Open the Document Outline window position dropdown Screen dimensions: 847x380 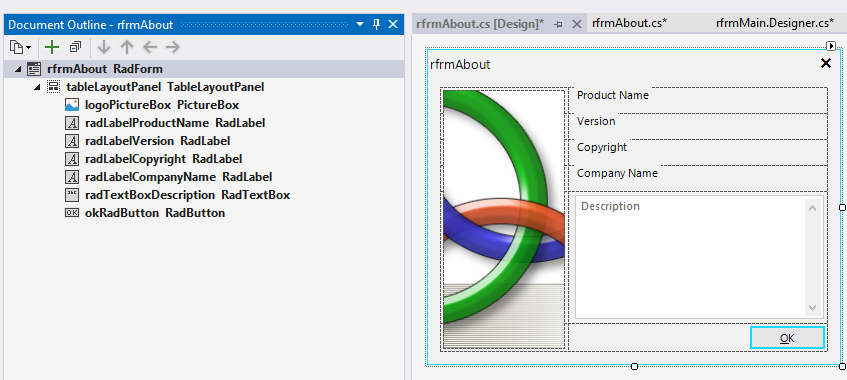pos(360,24)
